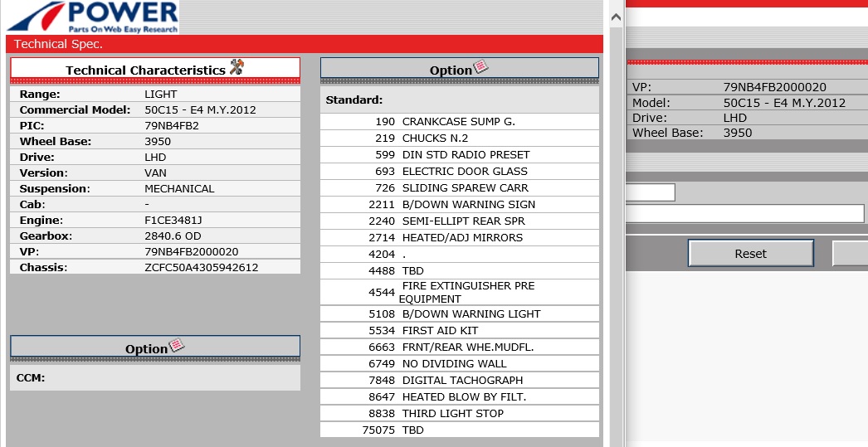Viewport: 868px width, 447px height.
Task: Click Wheel Base value in right-side panel
Action: [738, 133]
